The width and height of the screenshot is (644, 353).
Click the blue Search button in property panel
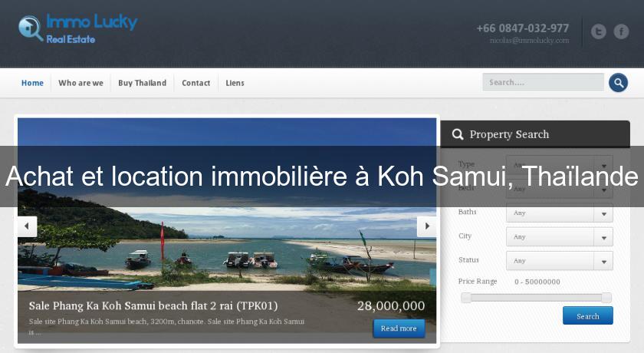coord(588,315)
